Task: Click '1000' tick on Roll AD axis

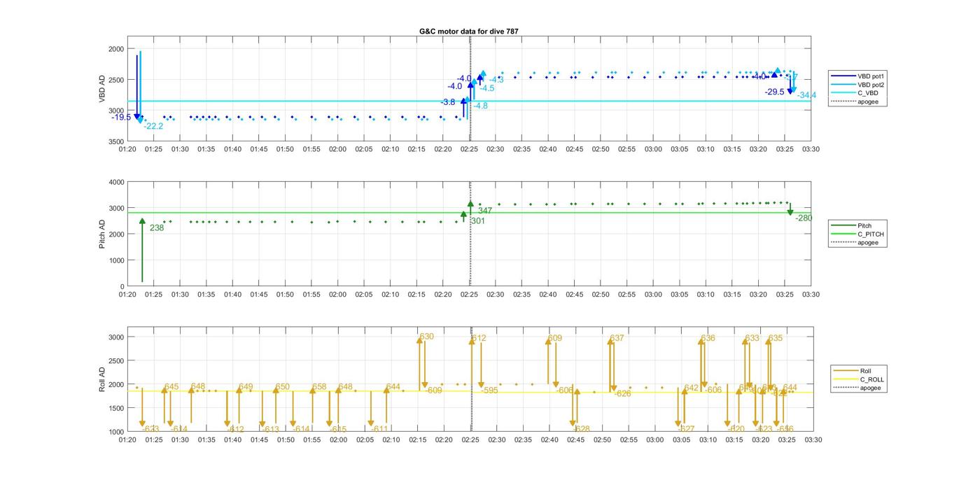Action: (x=115, y=432)
